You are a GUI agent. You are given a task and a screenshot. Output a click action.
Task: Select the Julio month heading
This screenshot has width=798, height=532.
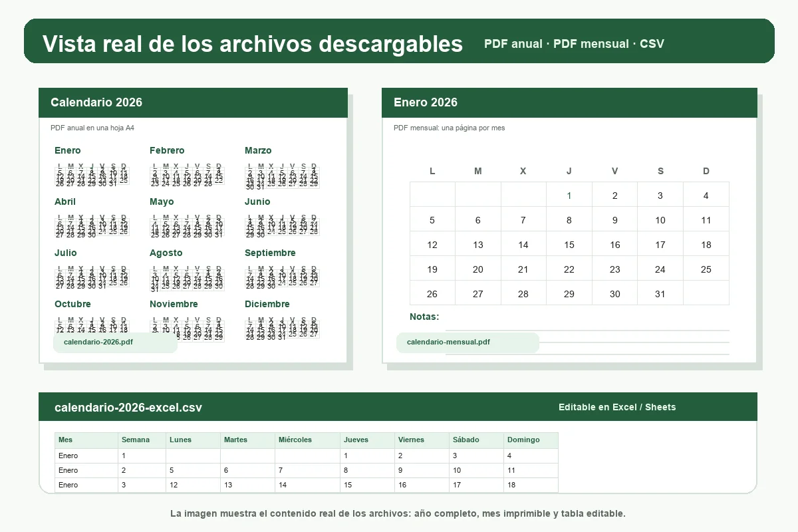pyautogui.click(x=66, y=253)
